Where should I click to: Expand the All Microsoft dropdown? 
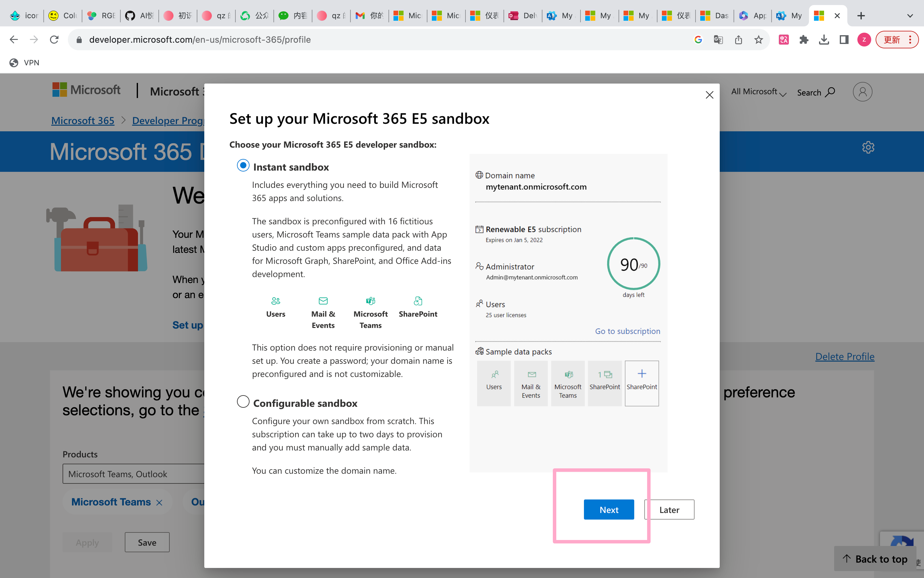759,92
